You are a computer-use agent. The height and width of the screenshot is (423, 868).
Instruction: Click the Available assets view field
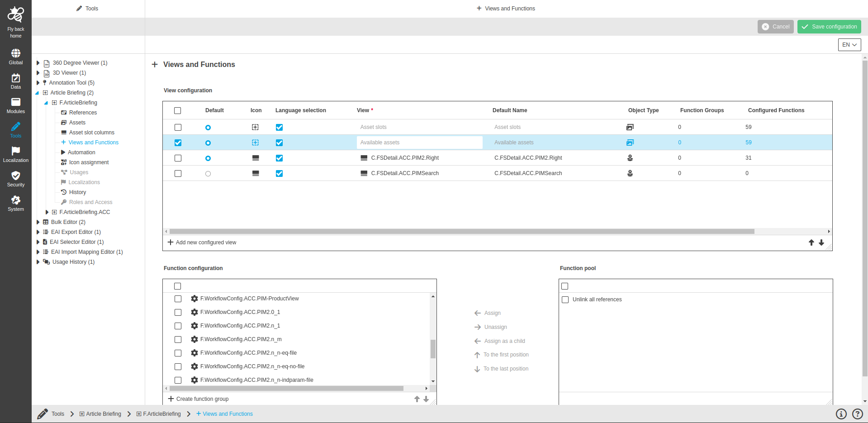pyautogui.click(x=419, y=143)
